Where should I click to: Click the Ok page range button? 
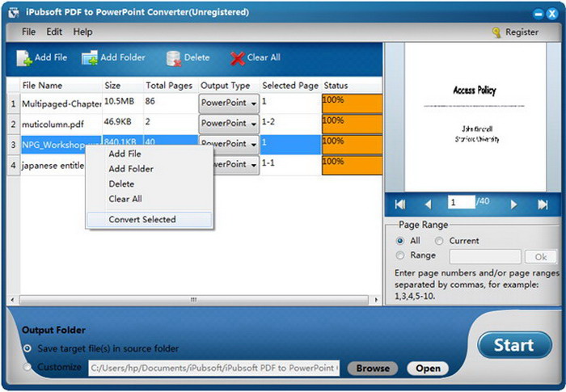[541, 257]
